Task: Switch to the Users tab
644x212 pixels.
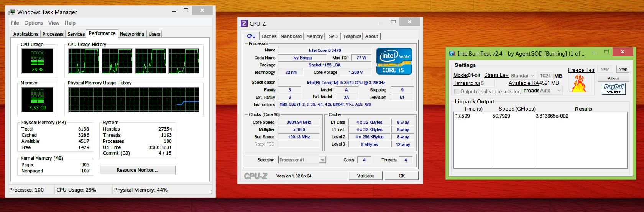Action: [154, 34]
